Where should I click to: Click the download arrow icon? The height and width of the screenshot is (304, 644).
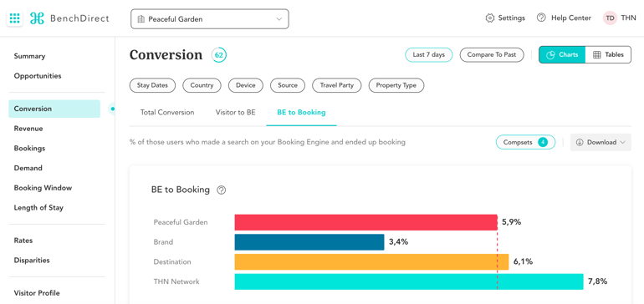point(580,142)
